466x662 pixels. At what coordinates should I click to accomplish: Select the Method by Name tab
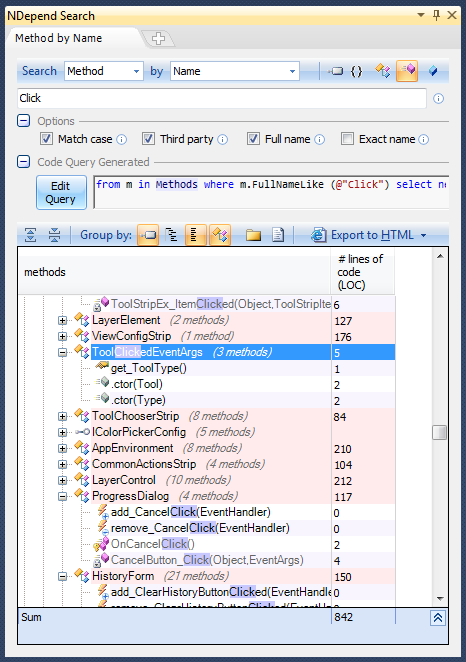[x=59, y=38]
